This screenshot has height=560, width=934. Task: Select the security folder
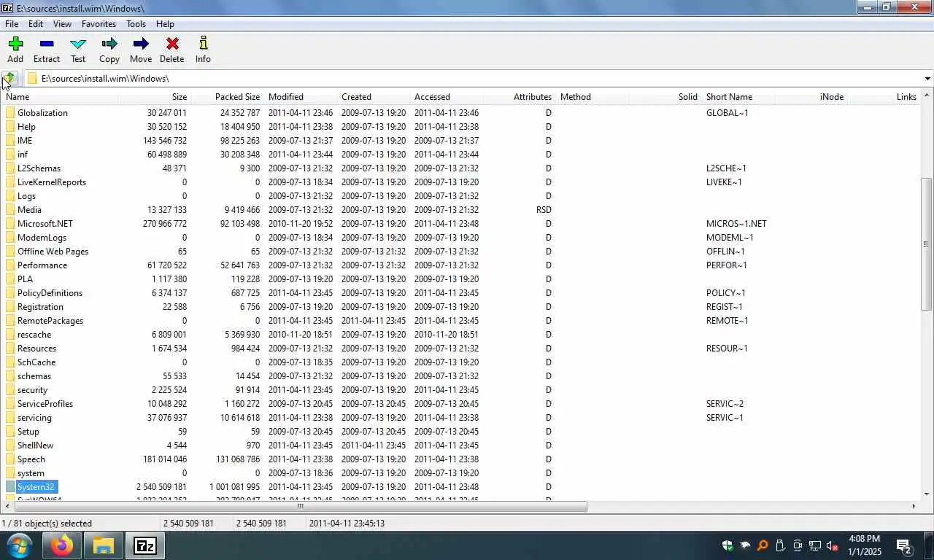point(32,390)
